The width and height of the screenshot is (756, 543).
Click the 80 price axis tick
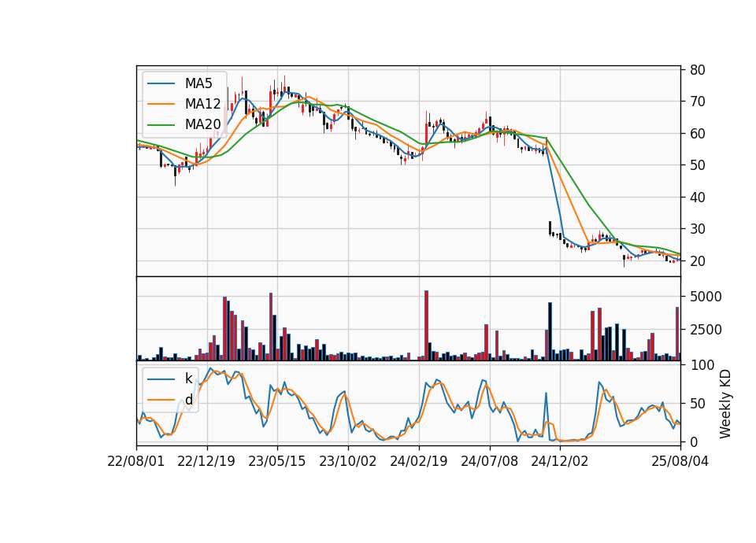[697, 70]
